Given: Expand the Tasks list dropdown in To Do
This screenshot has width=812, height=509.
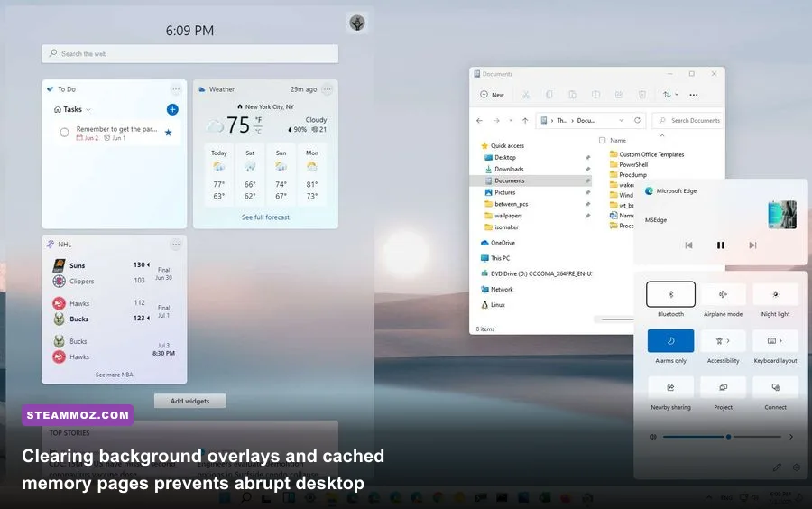Looking at the screenshot, I should coord(88,110).
